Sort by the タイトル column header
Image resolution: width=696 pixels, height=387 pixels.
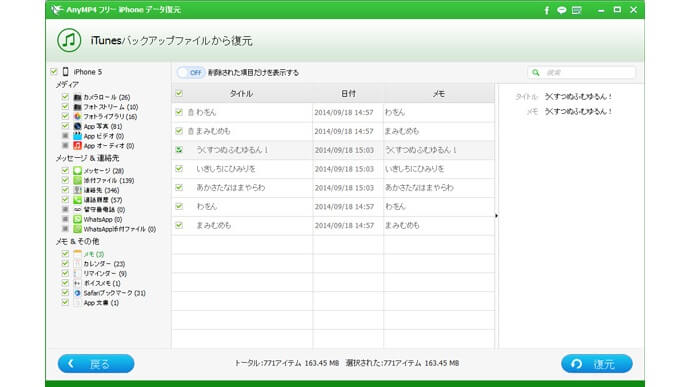coord(241,94)
